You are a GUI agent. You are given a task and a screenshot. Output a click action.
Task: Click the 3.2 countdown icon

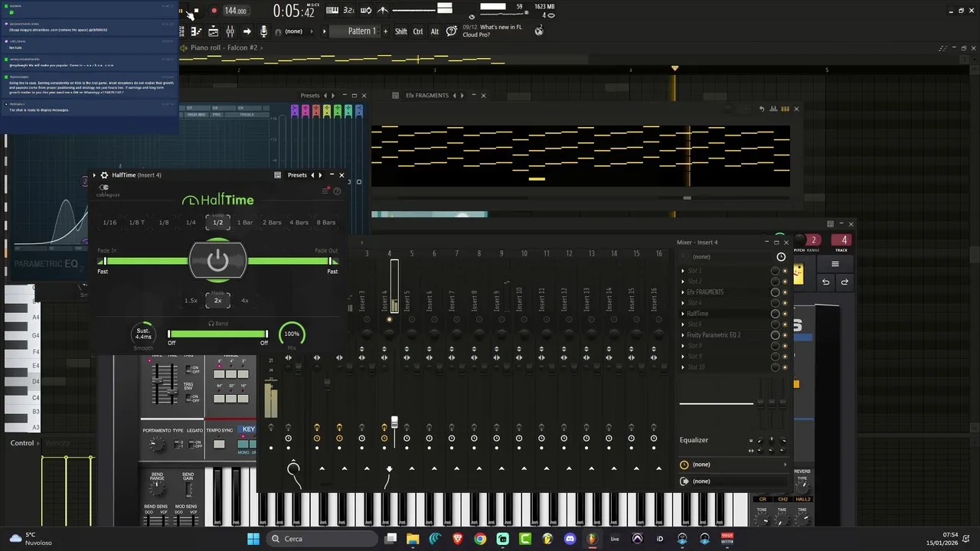point(349,11)
